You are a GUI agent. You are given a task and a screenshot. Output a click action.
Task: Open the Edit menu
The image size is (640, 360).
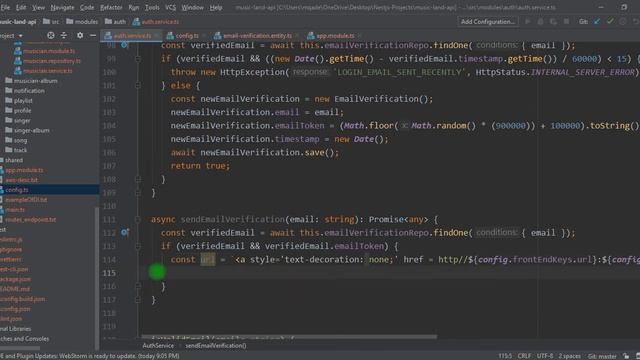point(21,7)
